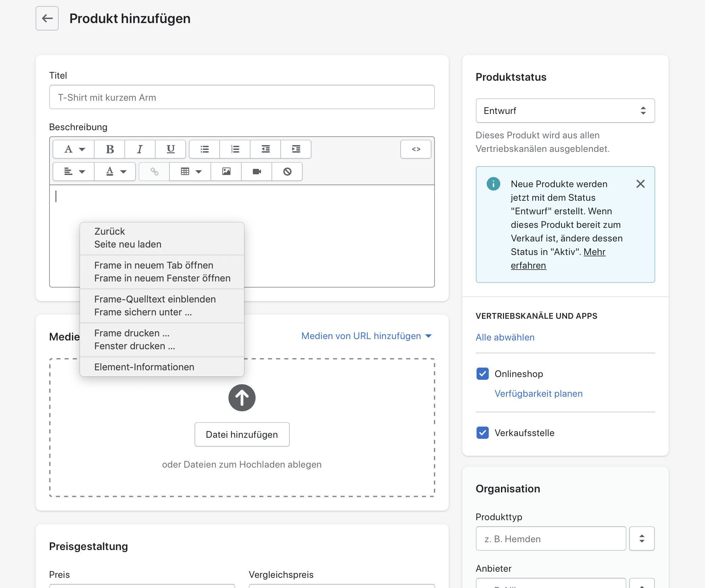Insert a bulleted list
This screenshot has height=588, width=705.
click(204, 149)
